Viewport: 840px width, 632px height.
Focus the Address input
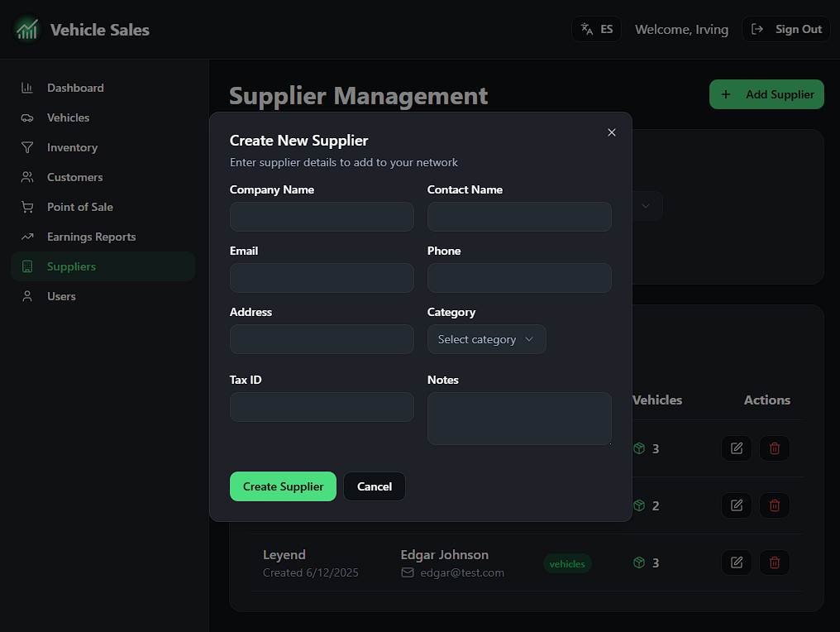click(322, 339)
